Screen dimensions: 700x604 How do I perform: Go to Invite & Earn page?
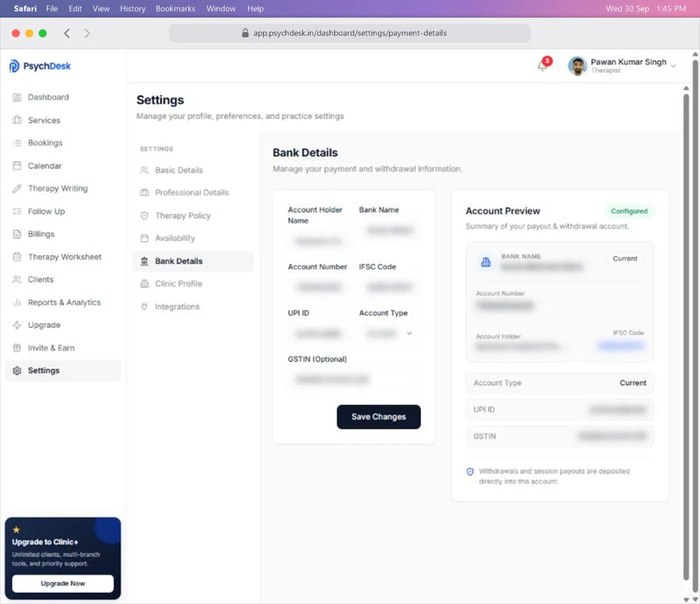tap(63, 347)
